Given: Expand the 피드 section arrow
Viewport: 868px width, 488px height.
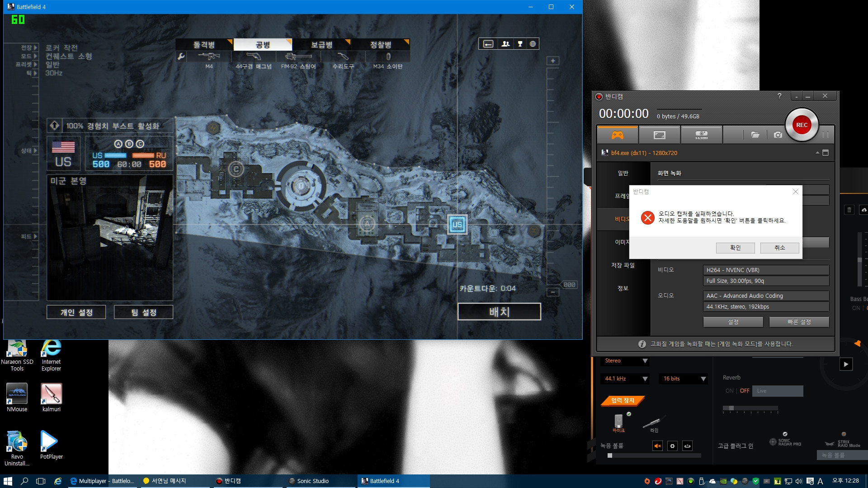Looking at the screenshot, I should click(x=35, y=236).
